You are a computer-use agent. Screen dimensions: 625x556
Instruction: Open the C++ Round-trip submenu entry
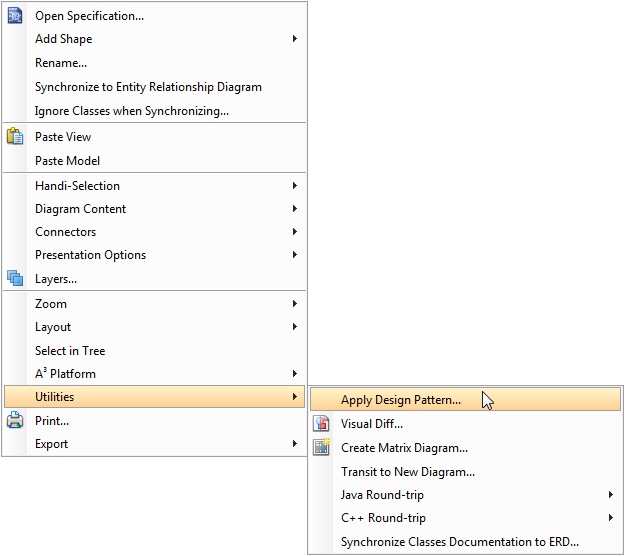tap(465, 518)
